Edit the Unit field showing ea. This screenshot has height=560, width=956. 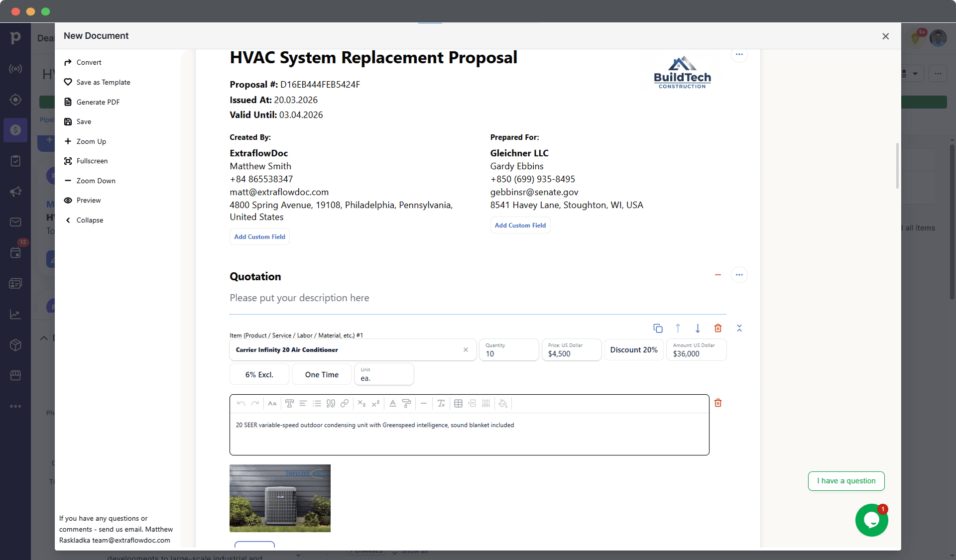384,374
